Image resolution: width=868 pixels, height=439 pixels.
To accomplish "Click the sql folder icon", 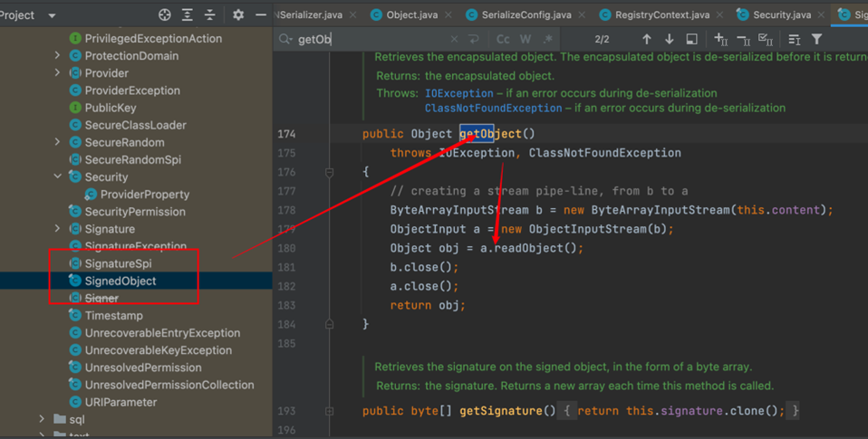I will pos(60,419).
